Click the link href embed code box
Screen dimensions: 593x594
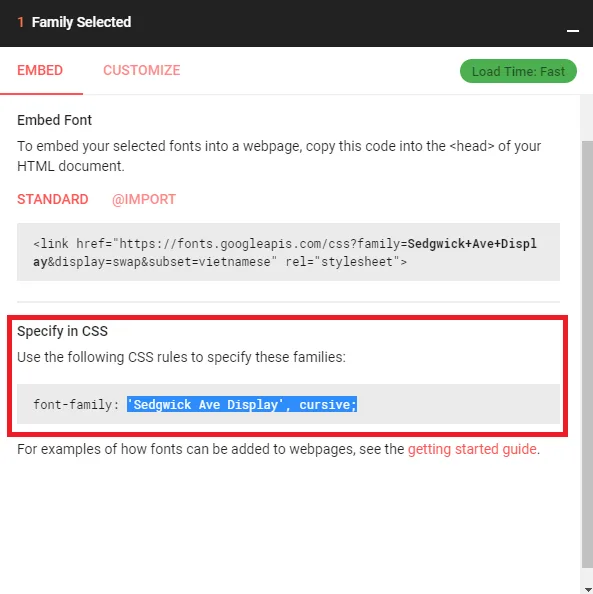pyautogui.click(x=288, y=252)
